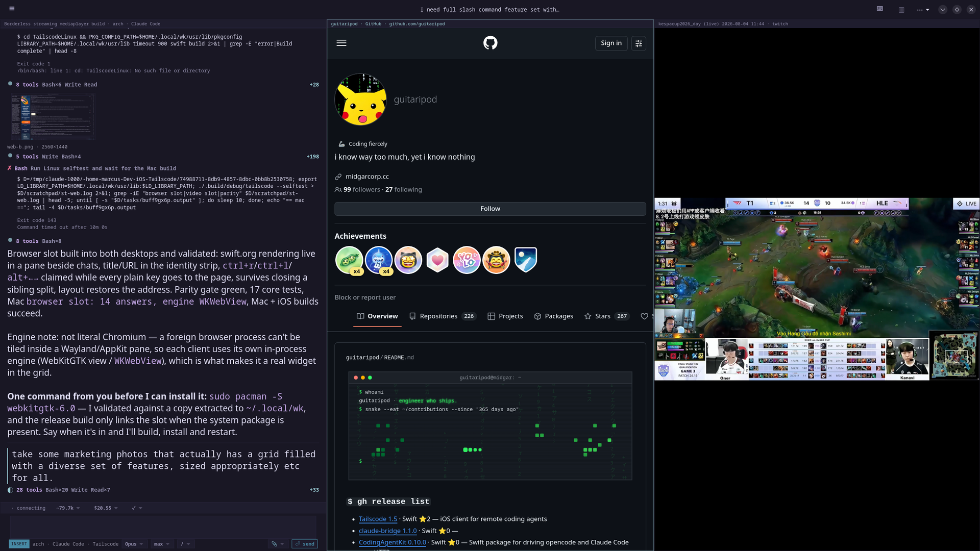Click the link icon beside midgarcorp.cc
Viewport: 980px width, 551px height.
pos(338,177)
